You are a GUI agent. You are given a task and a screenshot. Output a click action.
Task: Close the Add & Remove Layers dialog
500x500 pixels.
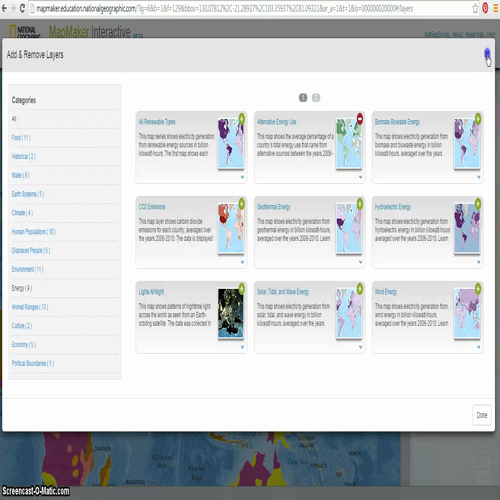coord(487,53)
